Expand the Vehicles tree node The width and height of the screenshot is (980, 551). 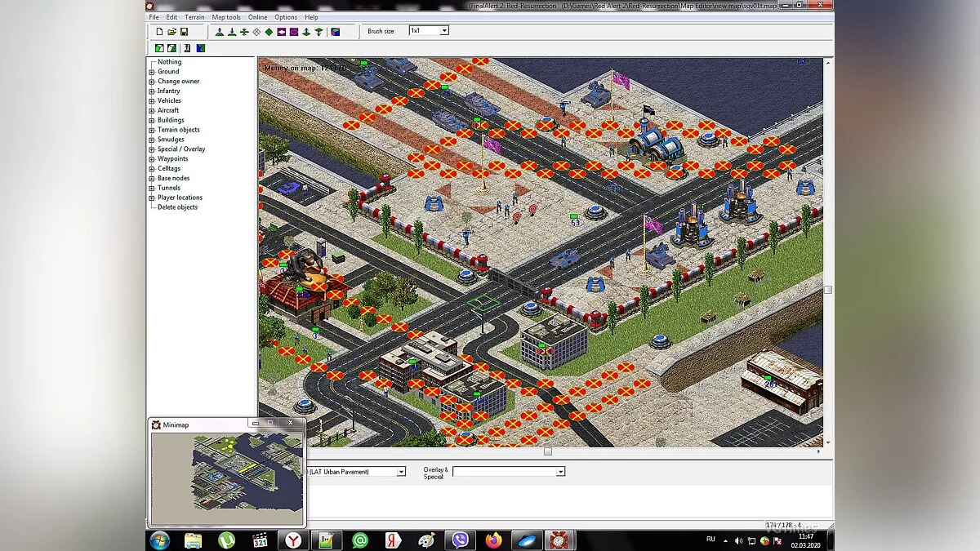[x=152, y=101]
